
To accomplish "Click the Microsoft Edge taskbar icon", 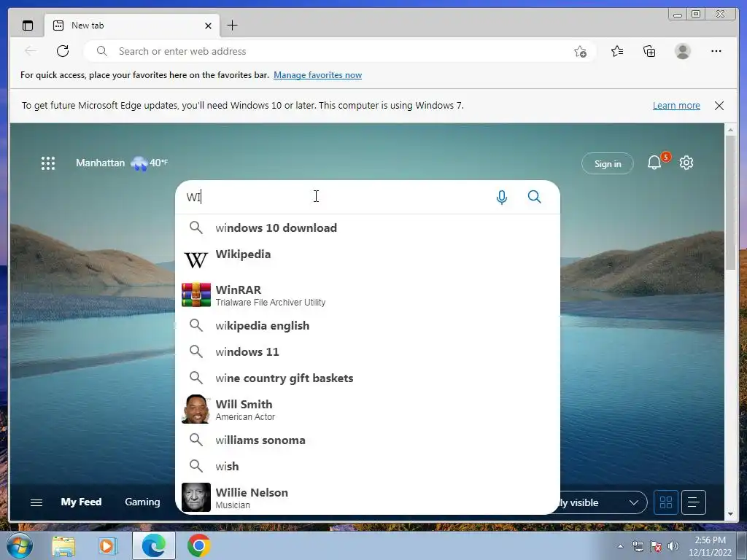I will point(154,545).
